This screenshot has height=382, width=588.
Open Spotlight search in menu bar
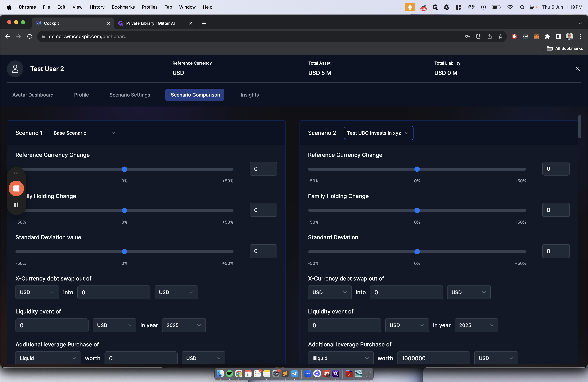pos(522,7)
